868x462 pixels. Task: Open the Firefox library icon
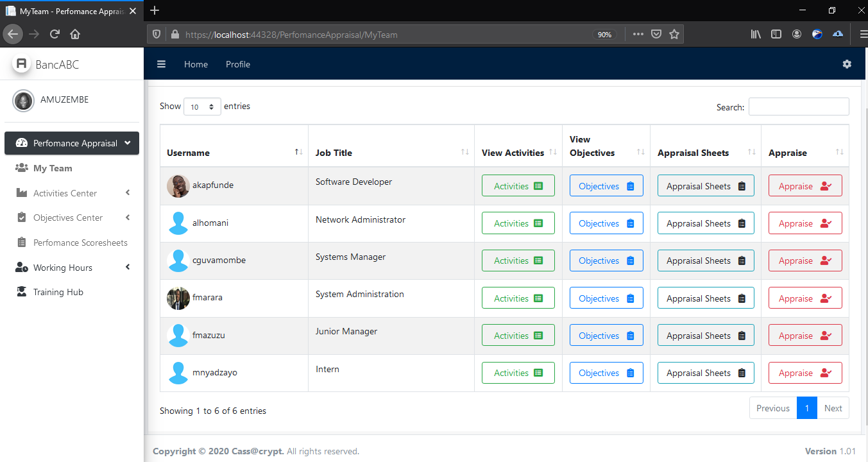(x=756, y=35)
